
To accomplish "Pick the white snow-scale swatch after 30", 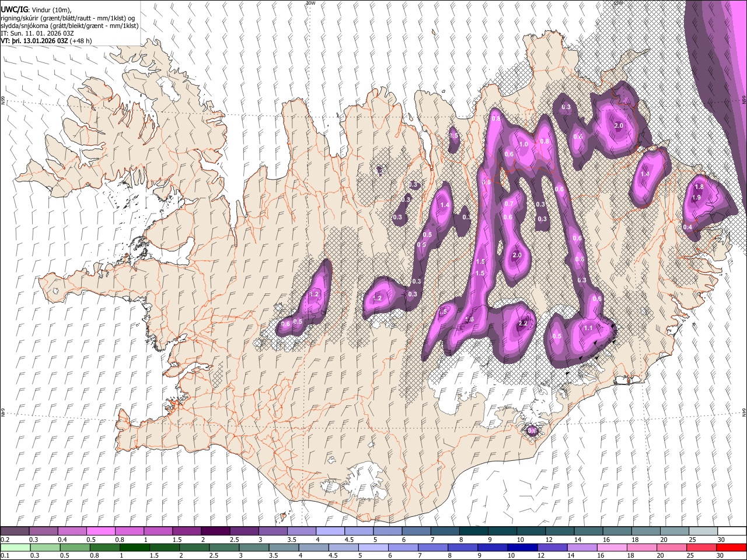I will tap(732, 531).
